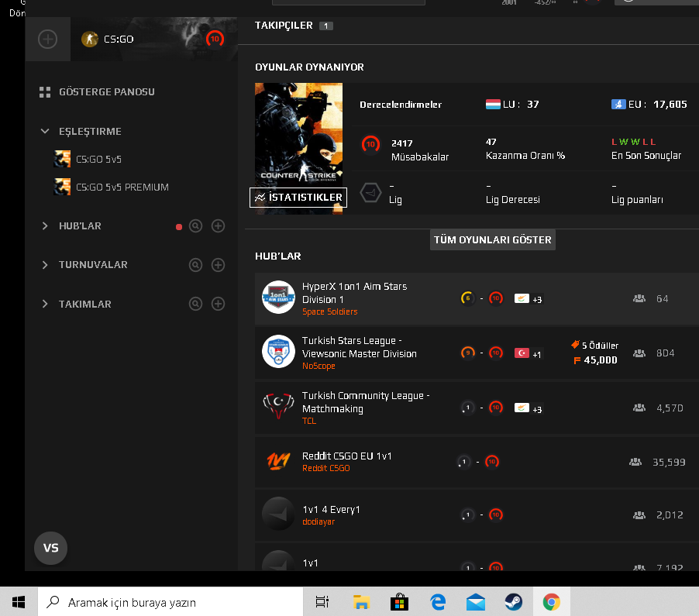This screenshot has height=616, width=699.
Task: Click 5 Ödüller prizes tag
Action: coord(594,345)
